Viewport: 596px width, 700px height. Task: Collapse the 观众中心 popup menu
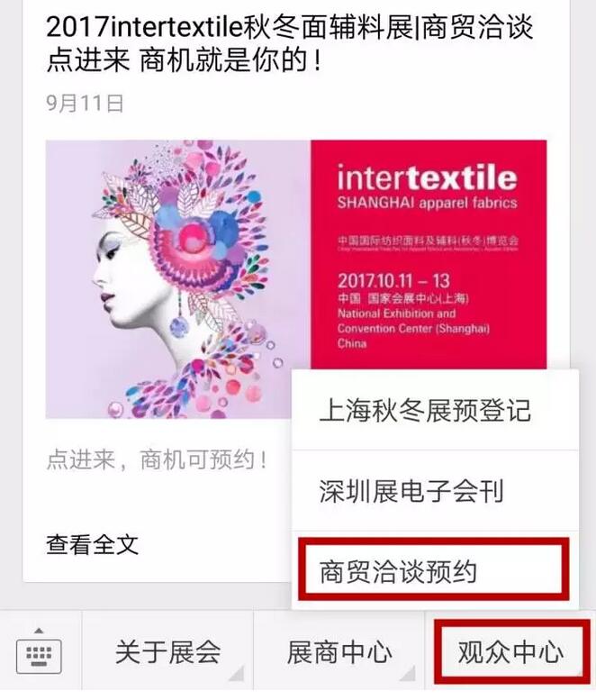[511, 651]
